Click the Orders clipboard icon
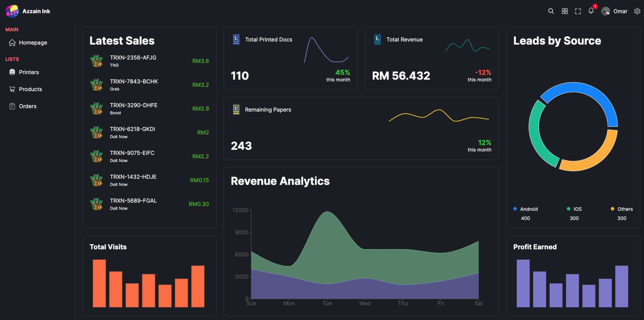This screenshot has height=320, width=644. coord(12,106)
